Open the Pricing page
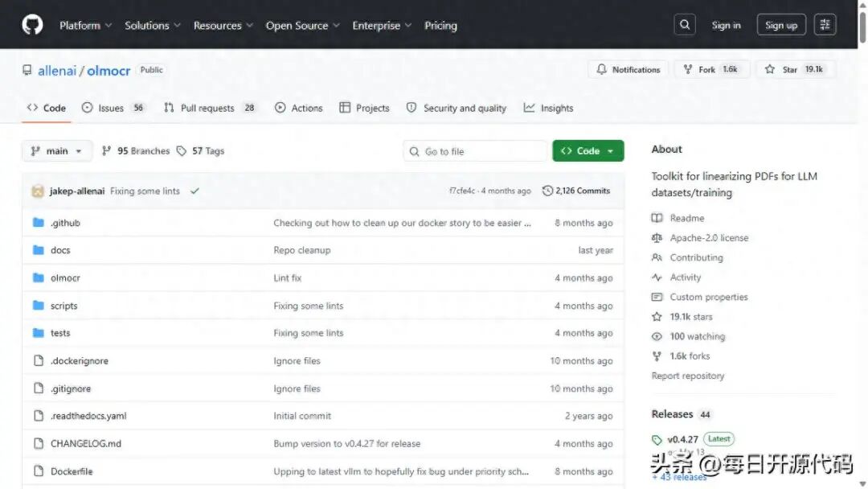The width and height of the screenshot is (868, 489). tap(440, 26)
